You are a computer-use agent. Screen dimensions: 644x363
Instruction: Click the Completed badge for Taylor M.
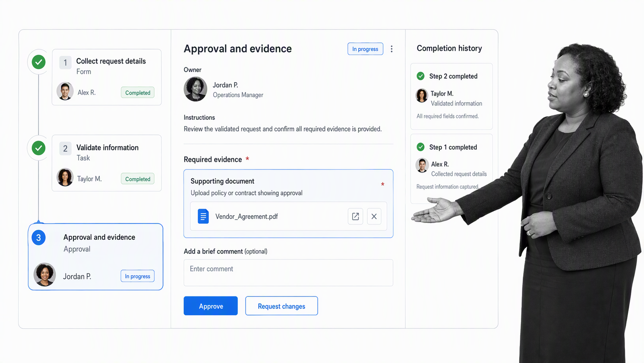point(138,179)
